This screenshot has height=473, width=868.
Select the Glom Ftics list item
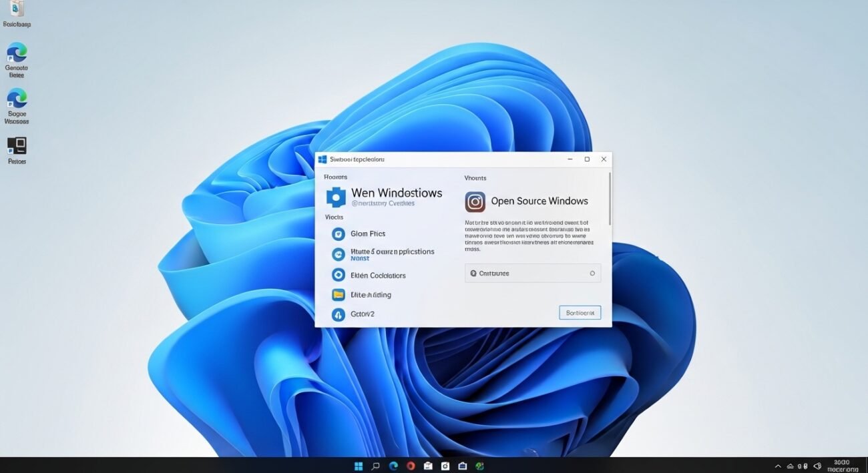pos(368,233)
